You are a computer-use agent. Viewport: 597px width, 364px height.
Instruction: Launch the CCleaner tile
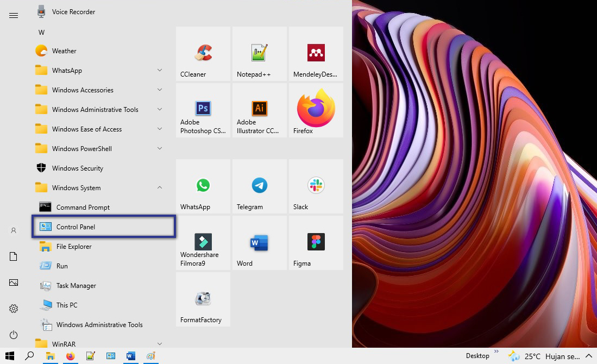coord(203,53)
